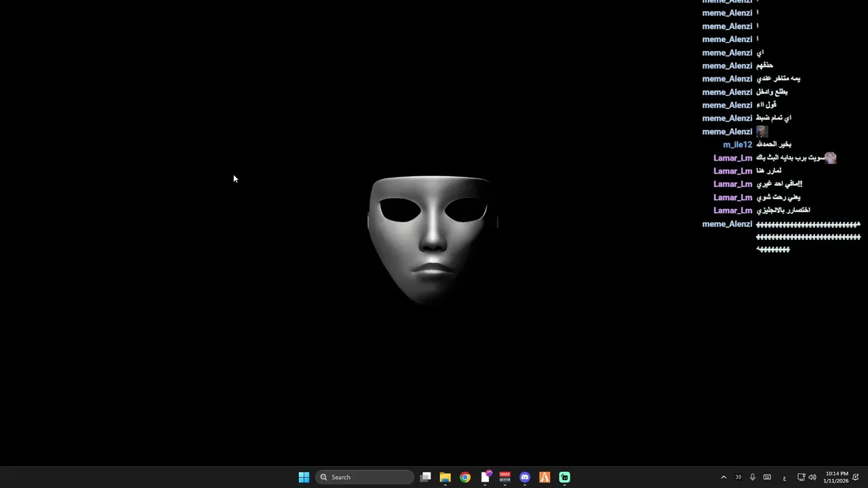
Task: Open the document app with purple badge
Action: pos(486,477)
